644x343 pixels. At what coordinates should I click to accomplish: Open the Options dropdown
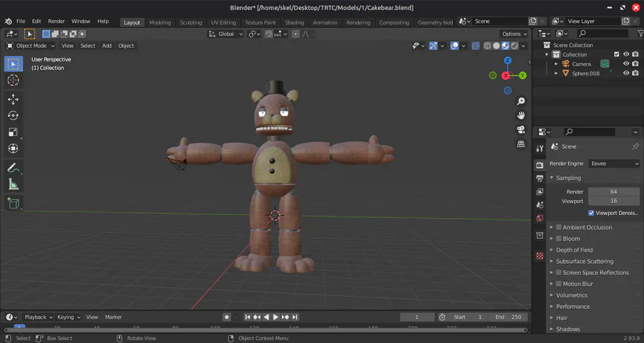514,34
